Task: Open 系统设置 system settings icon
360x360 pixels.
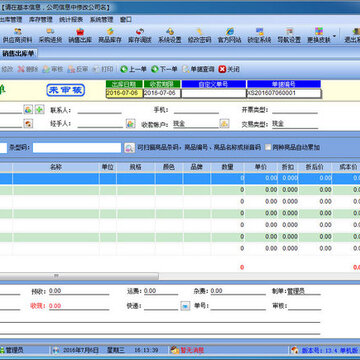Action: tap(170, 35)
